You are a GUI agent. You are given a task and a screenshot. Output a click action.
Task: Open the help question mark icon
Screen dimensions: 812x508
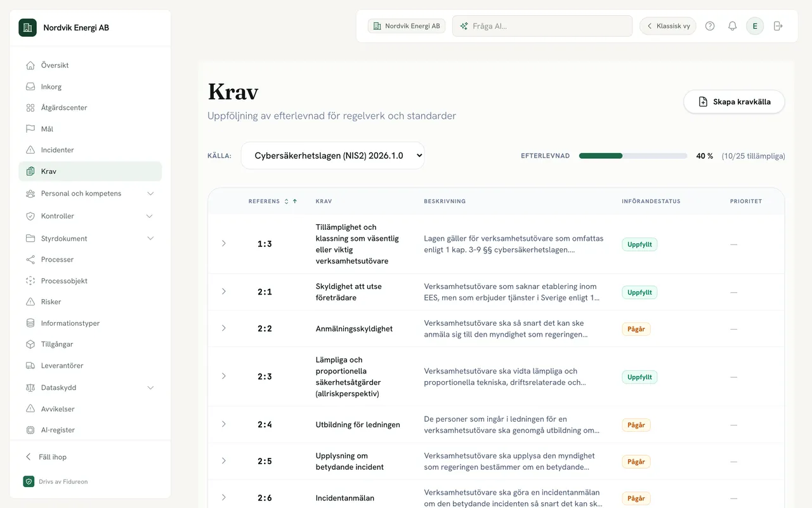710,26
